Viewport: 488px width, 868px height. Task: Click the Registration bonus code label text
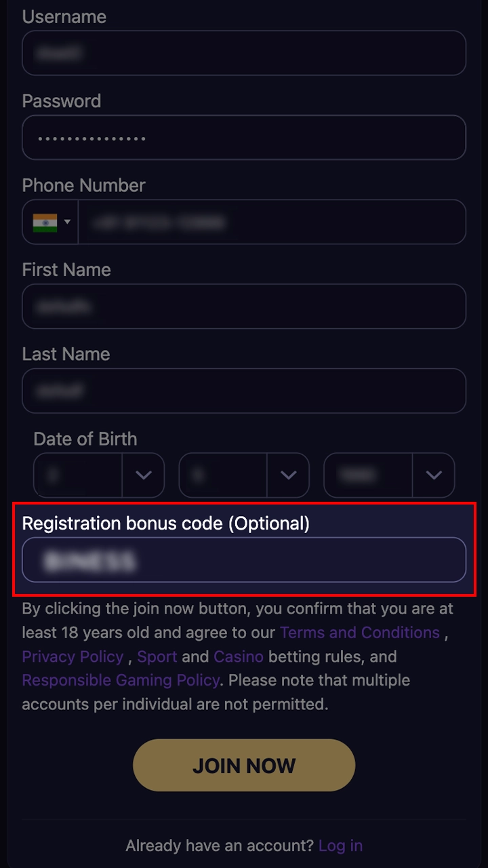click(165, 524)
